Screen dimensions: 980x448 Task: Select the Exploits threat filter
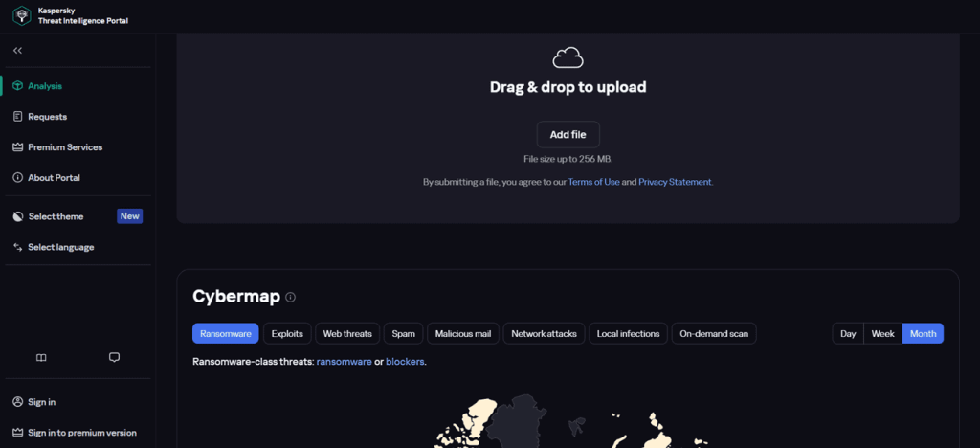pyautogui.click(x=287, y=334)
